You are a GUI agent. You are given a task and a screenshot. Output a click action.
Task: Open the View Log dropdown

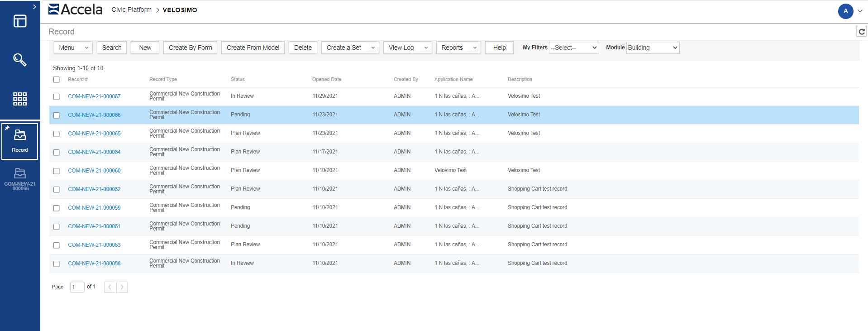[408, 48]
